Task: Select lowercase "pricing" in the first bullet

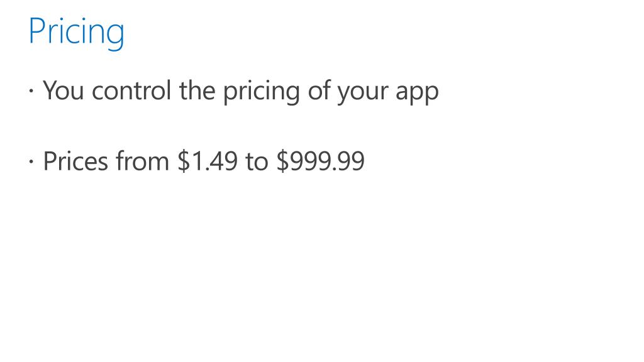Action: coord(262,92)
